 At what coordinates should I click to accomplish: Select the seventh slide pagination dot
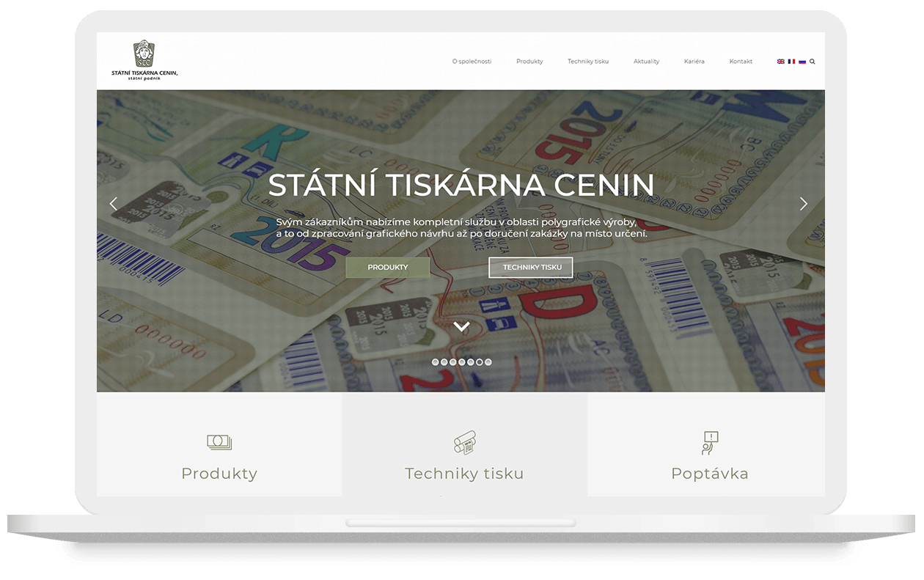488,362
